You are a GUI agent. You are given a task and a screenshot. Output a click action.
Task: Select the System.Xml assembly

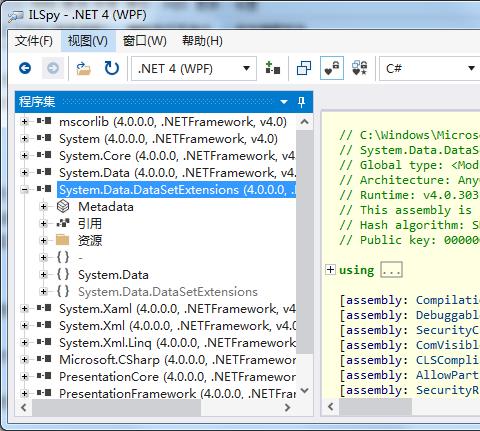[x=177, y=326]
